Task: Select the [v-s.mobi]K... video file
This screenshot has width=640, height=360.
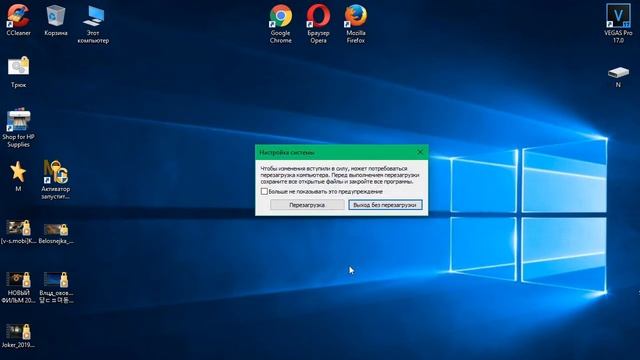Action: click(x=18, y=232)
